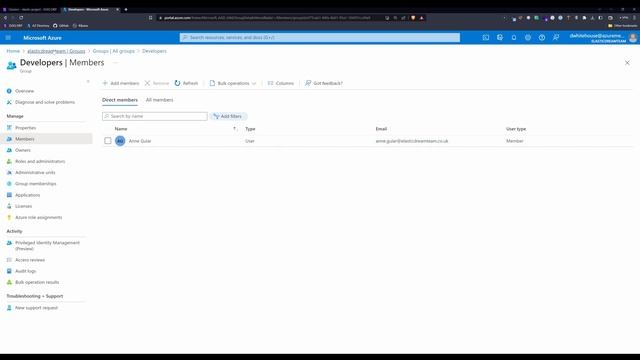Screen dimensions: 640x360
Task: Open a new browser tab with the plus
Action: 126,9
